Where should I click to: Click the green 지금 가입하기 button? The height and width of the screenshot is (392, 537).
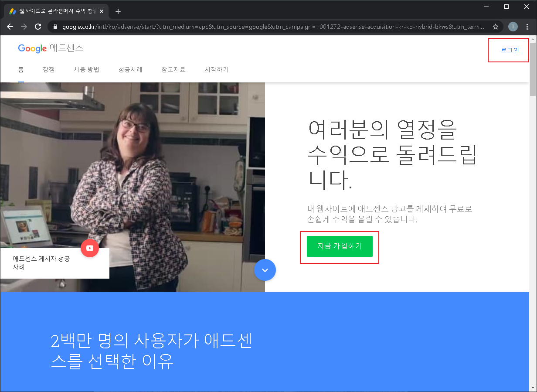coord(340,246)
